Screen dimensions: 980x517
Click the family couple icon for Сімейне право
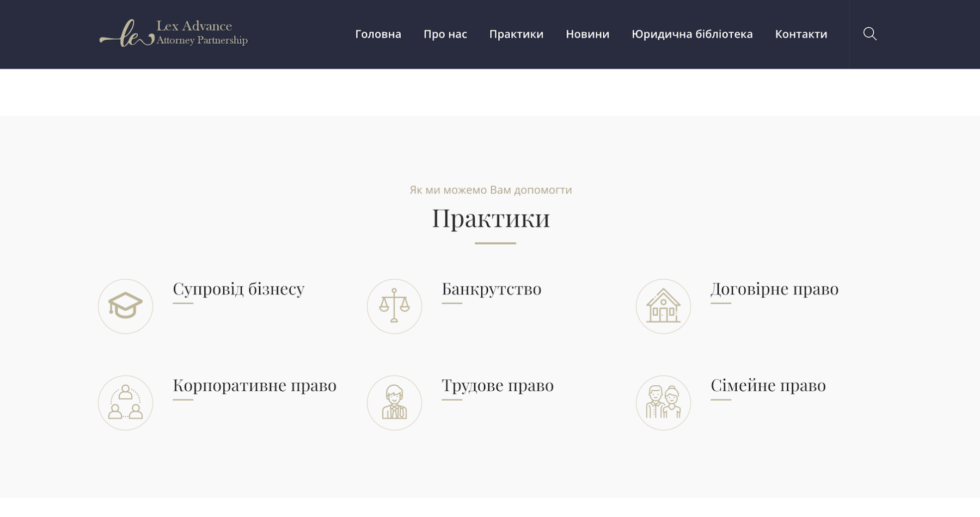(663, 403)
